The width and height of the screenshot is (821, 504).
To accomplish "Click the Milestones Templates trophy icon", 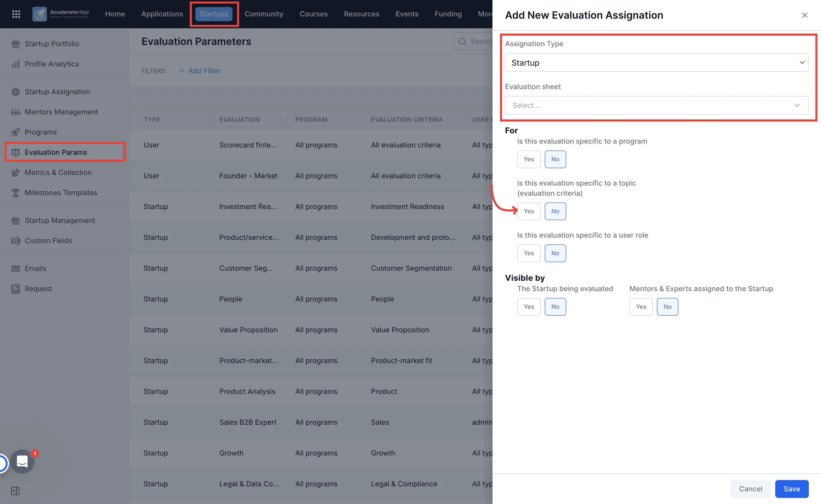I will click(15, 193).
